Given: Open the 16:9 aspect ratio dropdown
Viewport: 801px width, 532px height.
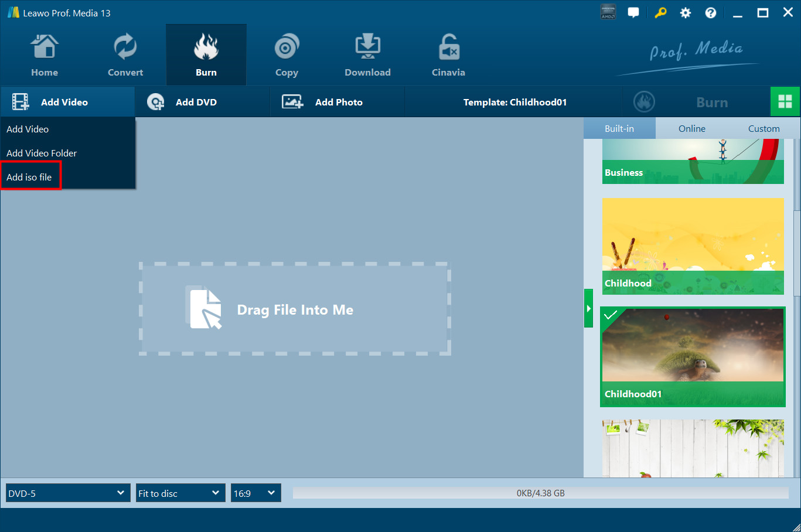Looking at the screenshot, I should tap(256, 493).
